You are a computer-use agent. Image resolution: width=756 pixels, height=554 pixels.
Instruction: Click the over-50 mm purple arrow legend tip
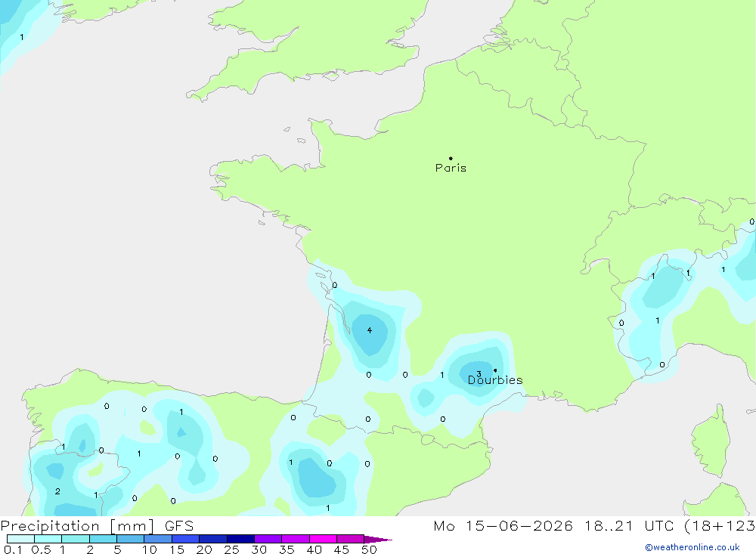(x=378, y=539)
